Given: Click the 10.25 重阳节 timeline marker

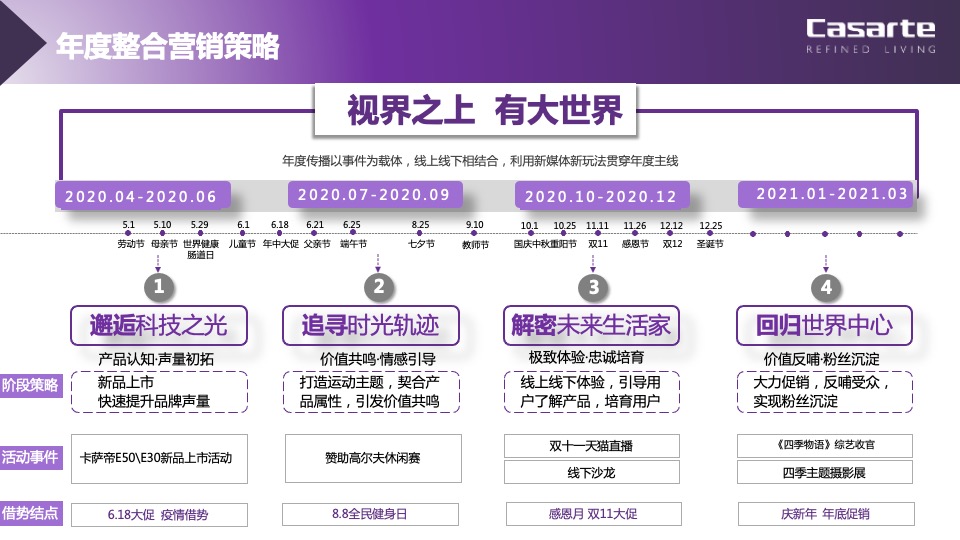Looking at the screenshot, I should point(564,234).
